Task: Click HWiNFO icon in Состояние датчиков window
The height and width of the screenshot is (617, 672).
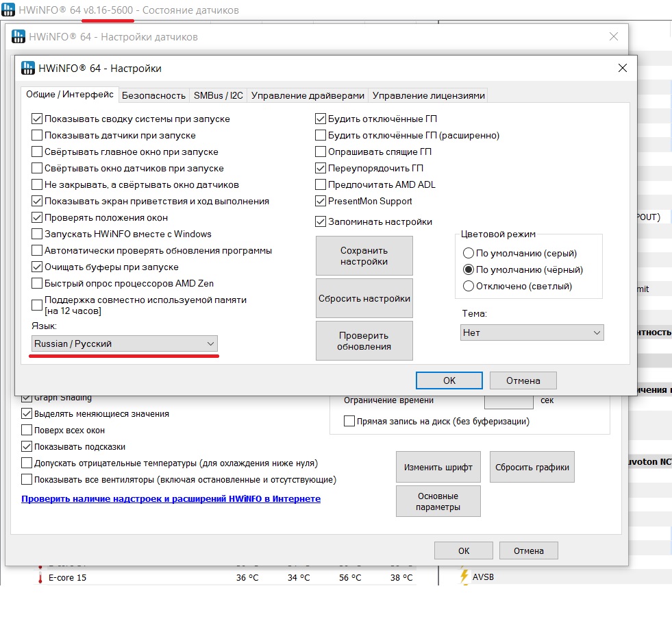Action: [x=8, y=10]
